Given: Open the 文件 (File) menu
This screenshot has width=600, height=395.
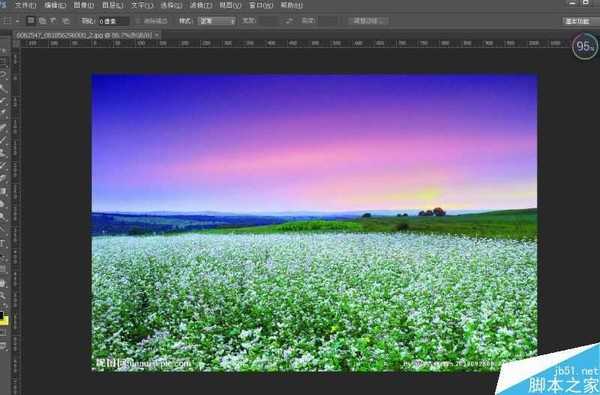Looking at the screenshot, I should coord(26,5).
